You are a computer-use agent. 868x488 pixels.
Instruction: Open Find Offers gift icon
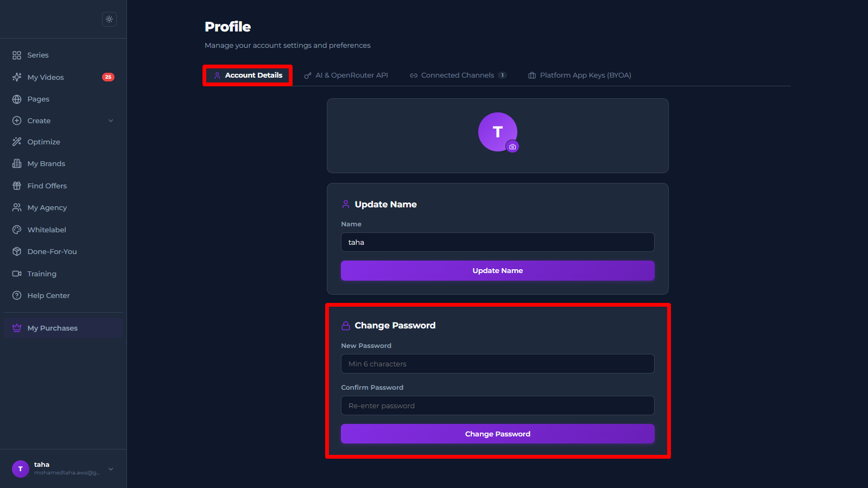(x=17, y=186)
